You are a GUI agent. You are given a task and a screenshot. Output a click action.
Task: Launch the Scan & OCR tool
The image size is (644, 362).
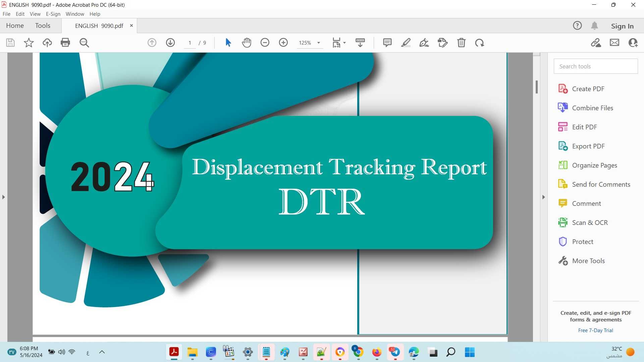pos(590,222)
